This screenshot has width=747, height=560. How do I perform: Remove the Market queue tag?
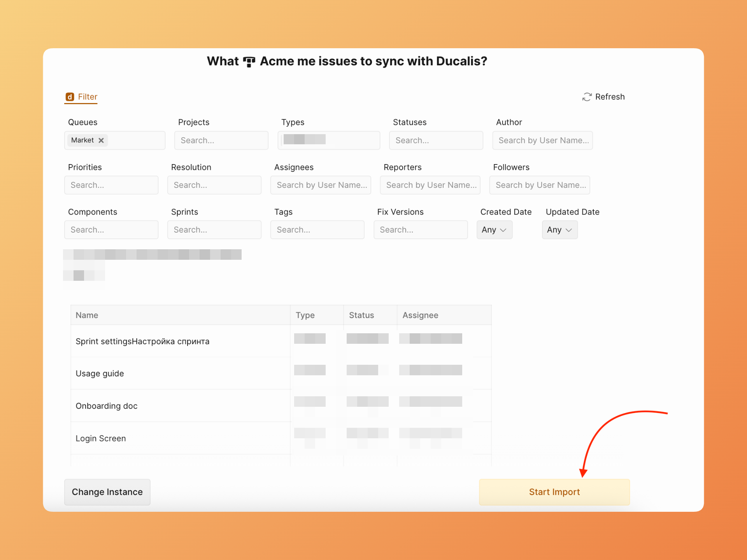[x=101, y=140]
